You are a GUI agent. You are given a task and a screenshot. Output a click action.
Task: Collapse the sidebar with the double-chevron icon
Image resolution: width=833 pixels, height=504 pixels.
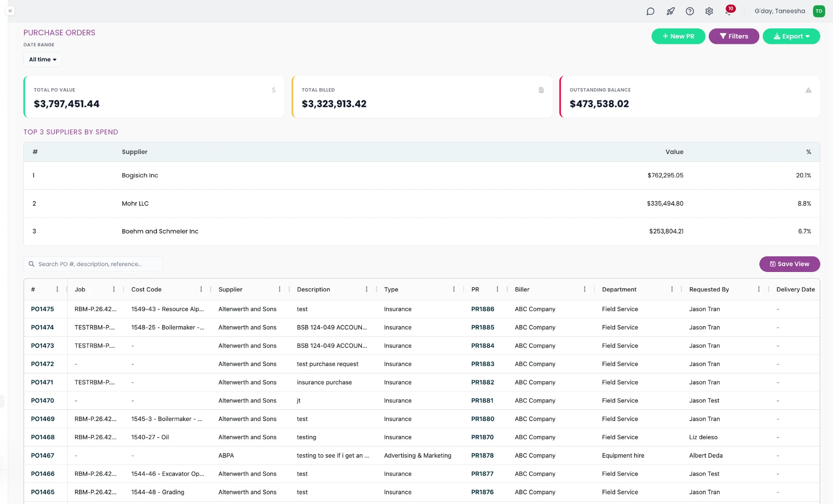coord(10,11)
